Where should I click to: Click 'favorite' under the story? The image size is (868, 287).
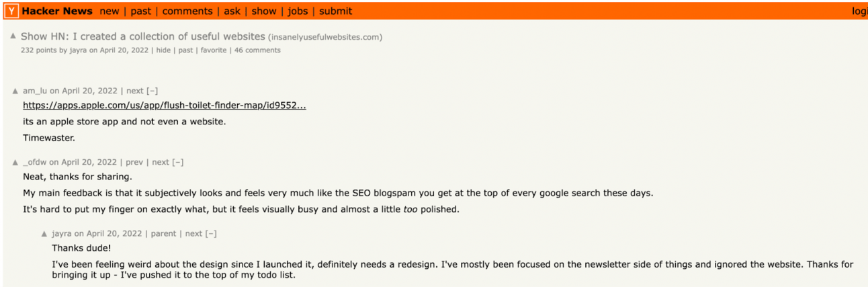(x=214, y=50)
